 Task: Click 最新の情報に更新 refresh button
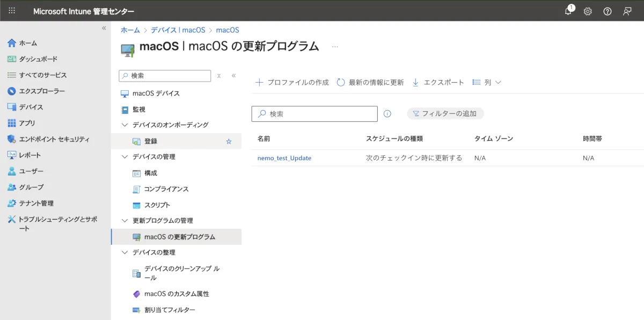tap(370, 83)
